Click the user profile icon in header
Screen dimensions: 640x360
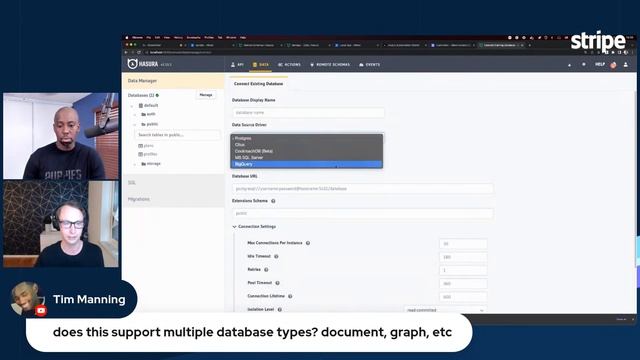tap(626, 64)
